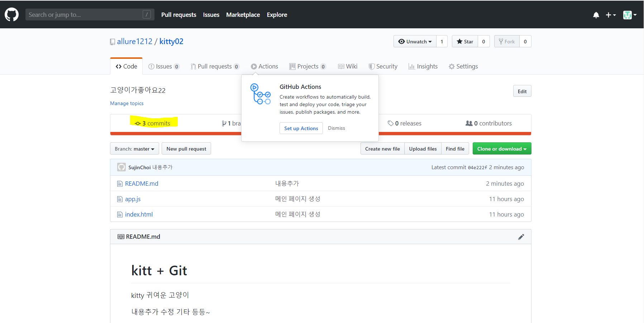Image resolution: width=644 pixels, height=323 pixels.
Task: Open kitty02 repository link
Action: click(171, 42)
